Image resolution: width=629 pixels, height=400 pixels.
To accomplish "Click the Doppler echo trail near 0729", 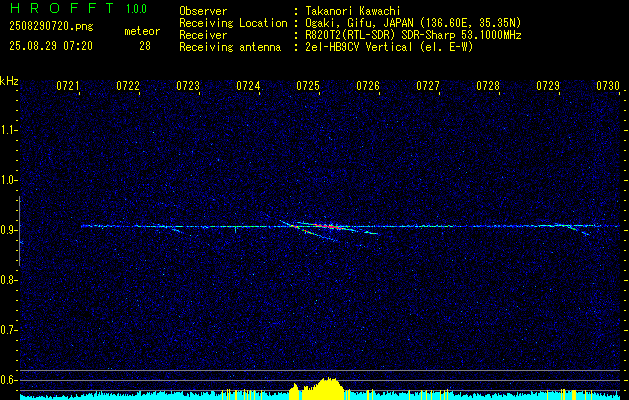I will click(x=573, y=229).
